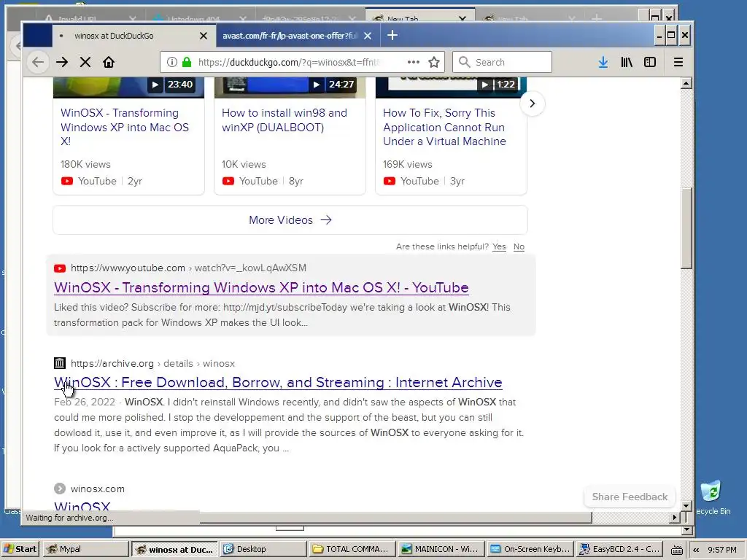Screen dimensions: 747x560
Task: Show site information icon in address bar
Action: (172, 62)
